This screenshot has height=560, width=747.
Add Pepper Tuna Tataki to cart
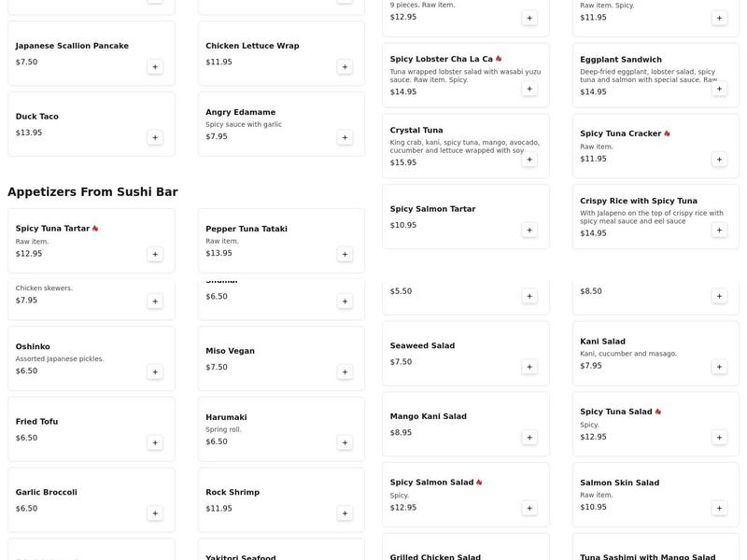click(345, 254)
